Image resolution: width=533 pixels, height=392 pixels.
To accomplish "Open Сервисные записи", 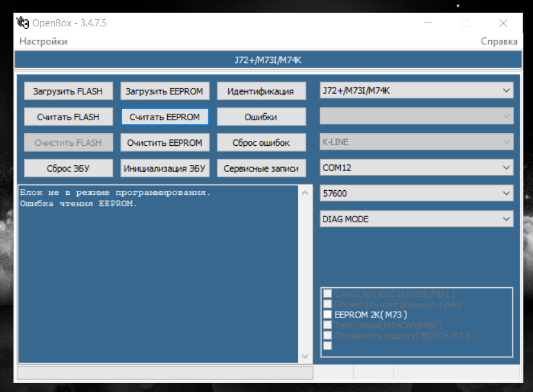I will (260, 168).
